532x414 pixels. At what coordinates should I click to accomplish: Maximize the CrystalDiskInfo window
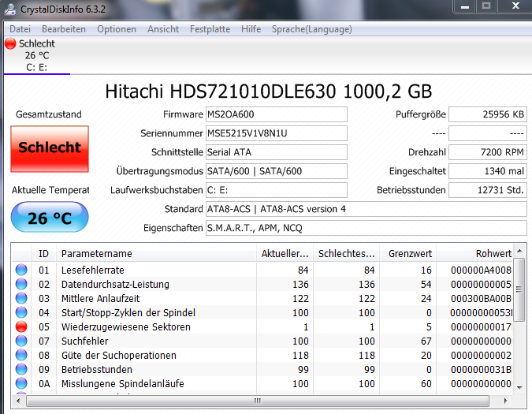click(x=486, y=6)
